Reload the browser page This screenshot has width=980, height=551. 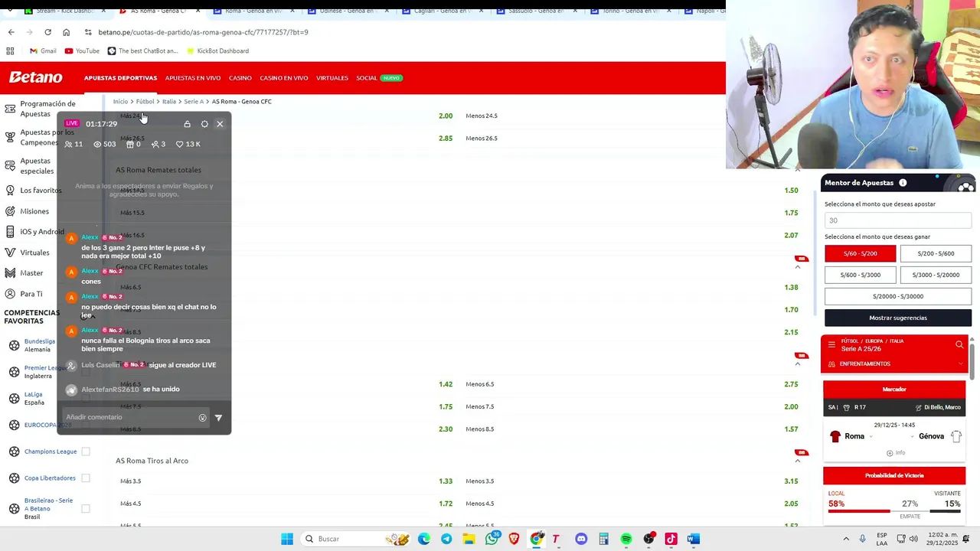tap(47, 32)
